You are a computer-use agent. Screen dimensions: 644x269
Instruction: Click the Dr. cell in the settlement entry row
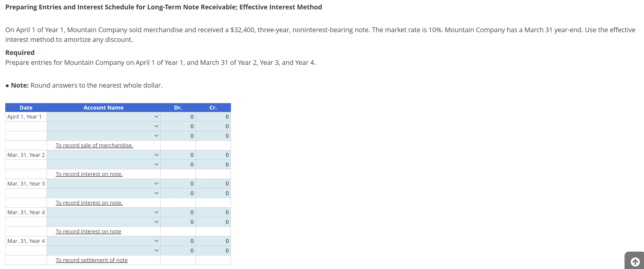click(x=178, y=241)
